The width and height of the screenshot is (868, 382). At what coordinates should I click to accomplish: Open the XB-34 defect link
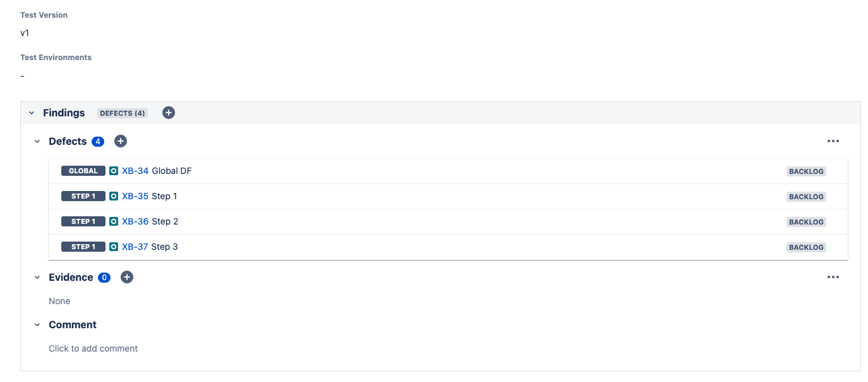tap(135, 171)
